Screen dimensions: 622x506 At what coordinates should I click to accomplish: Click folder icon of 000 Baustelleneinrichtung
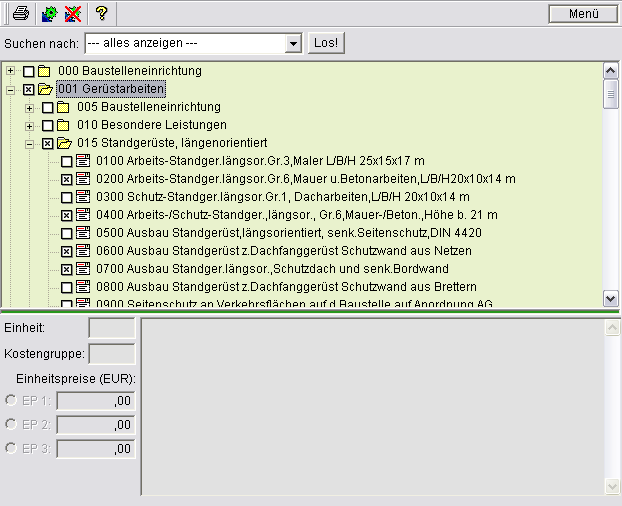(44, 71)
